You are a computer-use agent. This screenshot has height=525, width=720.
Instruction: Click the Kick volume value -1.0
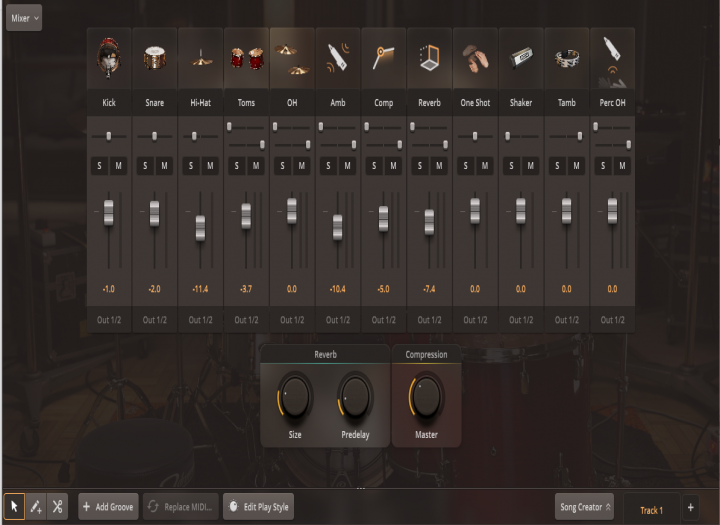click(109, 289)
